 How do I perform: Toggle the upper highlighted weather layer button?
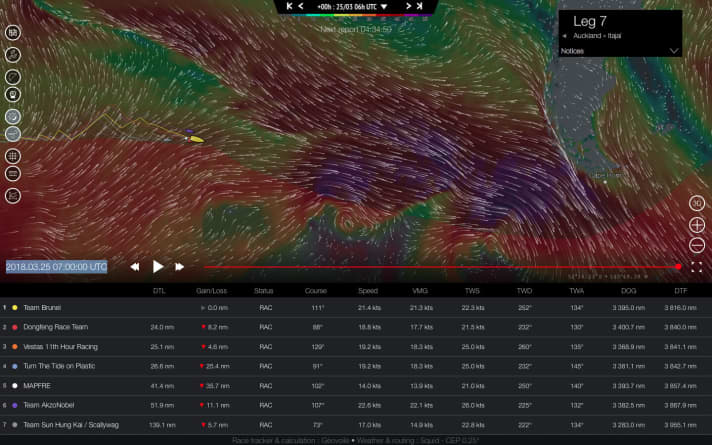coord(13,117)
